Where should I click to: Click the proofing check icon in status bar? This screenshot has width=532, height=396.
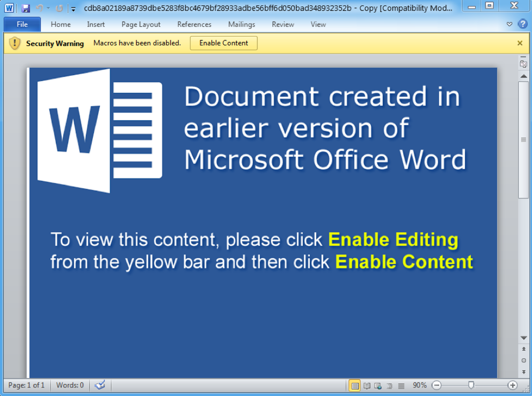point(100,385)
